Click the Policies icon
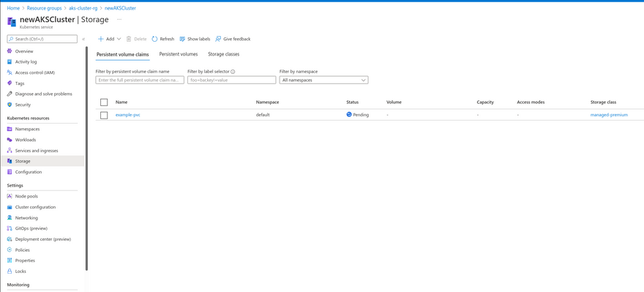The width and height of the screenshot is (644, 292). (x=10, y=250)
